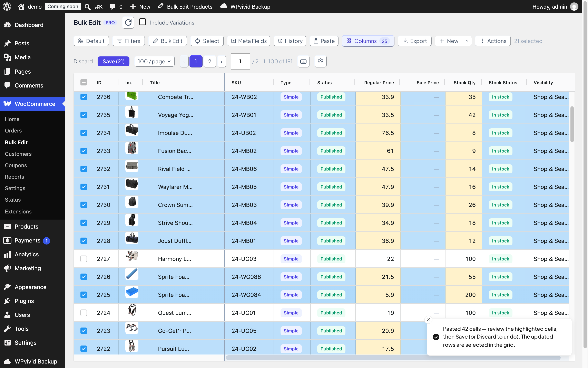Open the Columns 25 selector
The width and height of the screenshot is (588, 368).
[x=368, y=41]
